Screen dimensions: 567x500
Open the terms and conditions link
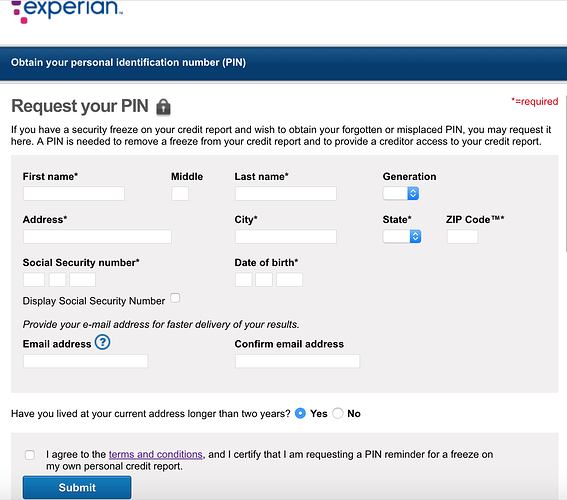[155, 454]
